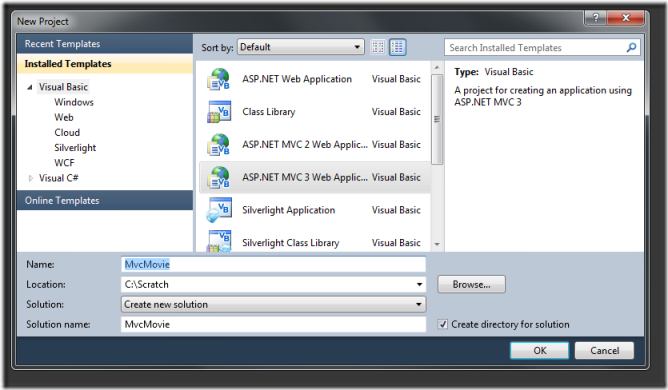Expand the Location path dropdown
This screenshot has height=390, width=668.
point(419,284)
